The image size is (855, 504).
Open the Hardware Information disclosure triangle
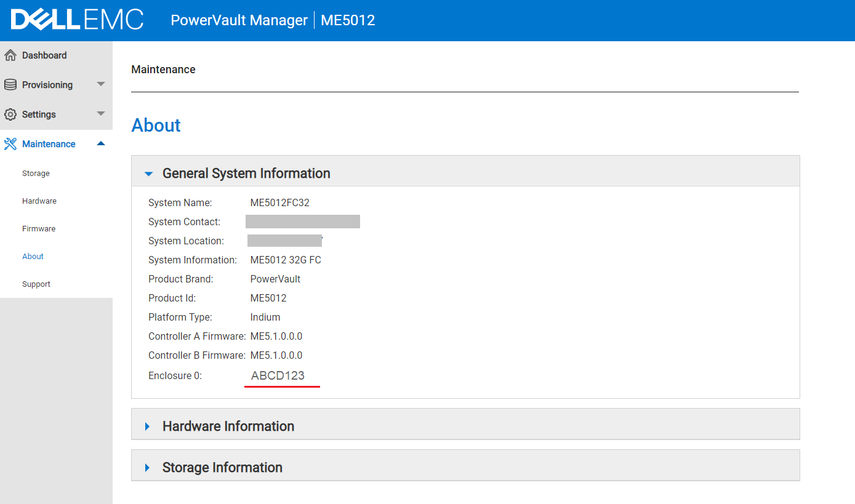click(x=147, y=425)
